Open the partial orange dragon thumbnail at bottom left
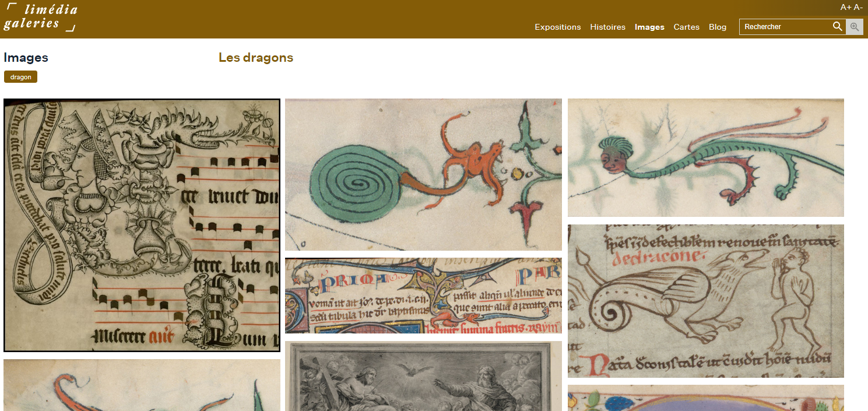This screenshot has height=411, width=868. [142, 385]
